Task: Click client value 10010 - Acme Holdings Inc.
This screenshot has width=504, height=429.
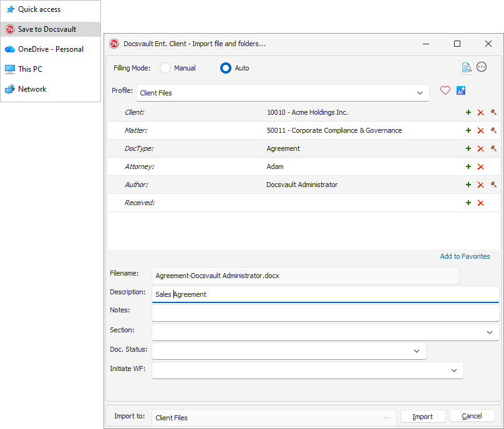Action: pos(308,112)
